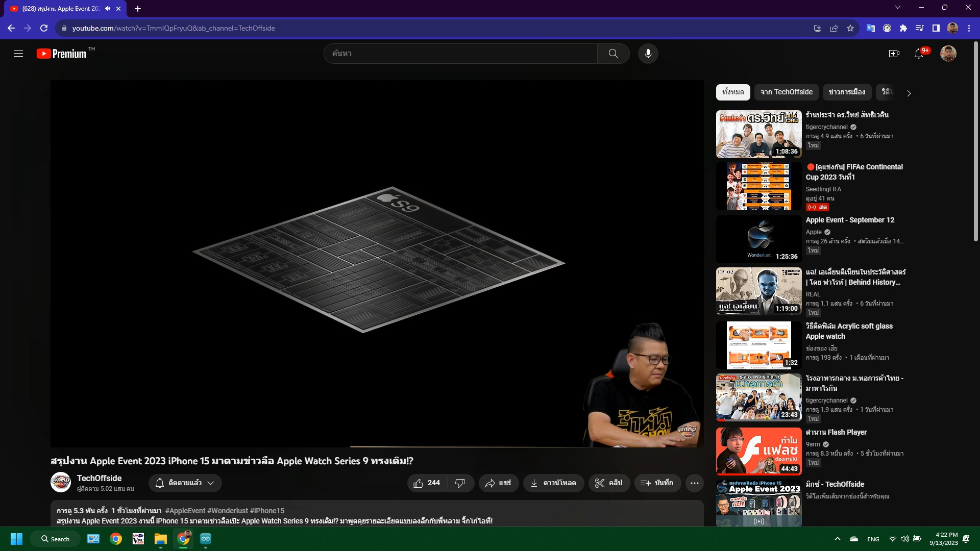This screenshot has height=551, width=980.
Task: Like the video with thumbs-up button
Action: (428, 483)
